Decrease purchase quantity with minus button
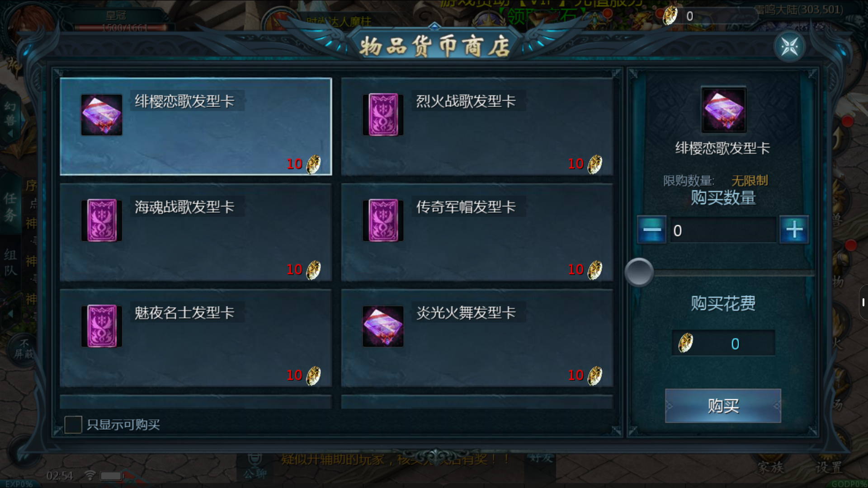The height and width of the screenshot is (488, 868). [651, 230]
